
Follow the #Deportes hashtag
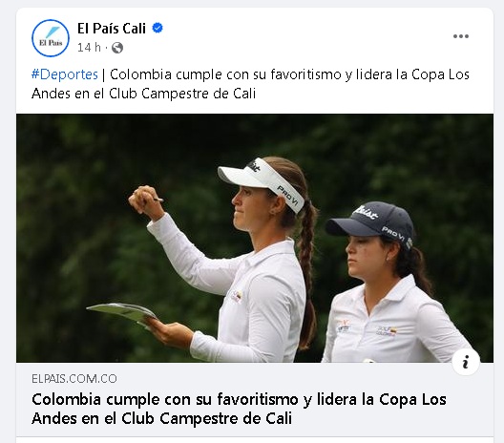coord(65,74)
